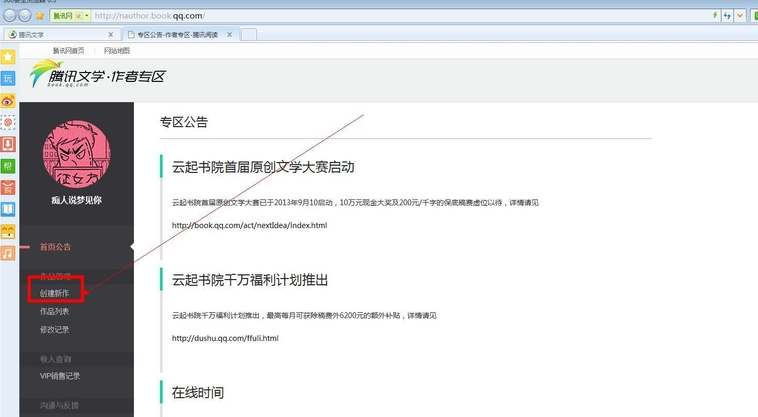Image resolution: width=758 pixels, height=417 pixels.
Task: Open 作品列表 in the left menu
Action: 55,312
